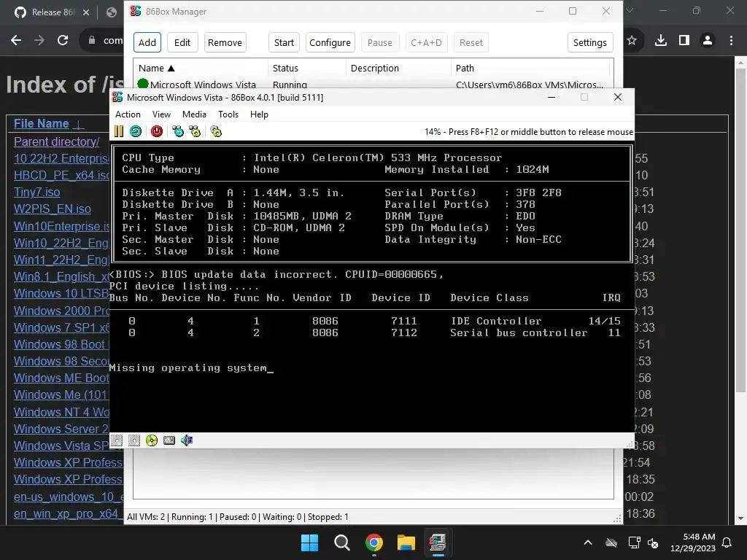The width and height of the screenshot is (747, 560).
Task: Open Chrome three-dot menu
Action: pyautogui.click(x=731, y=41)
